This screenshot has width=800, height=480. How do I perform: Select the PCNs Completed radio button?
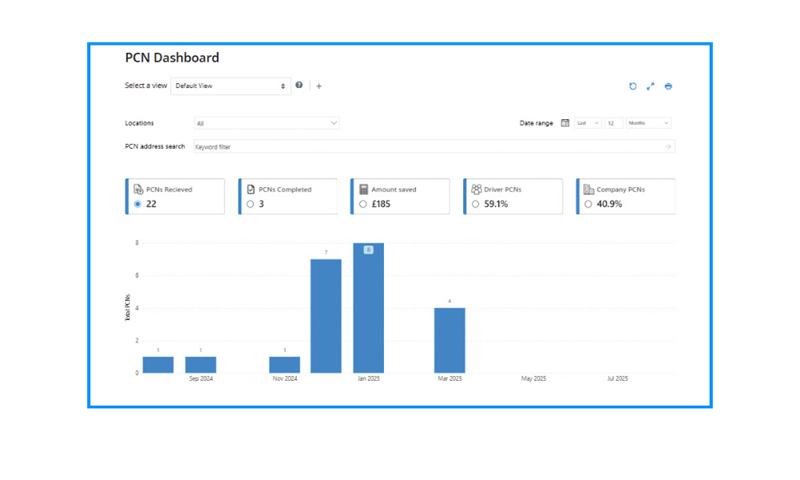pyautogui.click(x=250, y=204)
